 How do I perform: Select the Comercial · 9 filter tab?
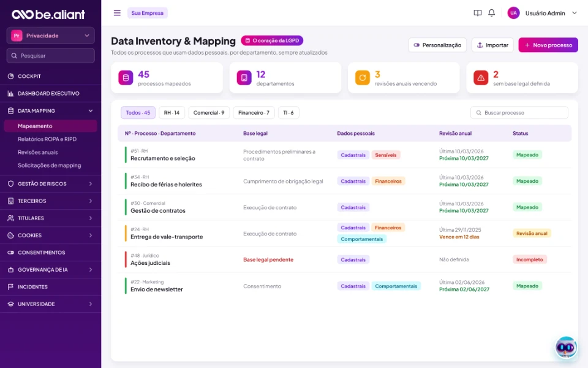(209, 113)
